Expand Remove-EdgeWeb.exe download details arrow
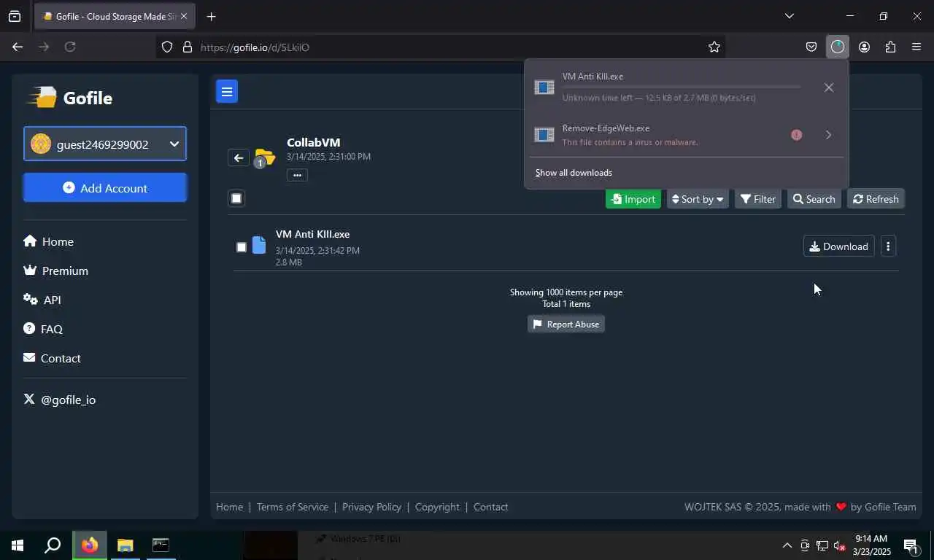Image resolution: width=934 pixels, height=560 pixels. click(828, 135)
